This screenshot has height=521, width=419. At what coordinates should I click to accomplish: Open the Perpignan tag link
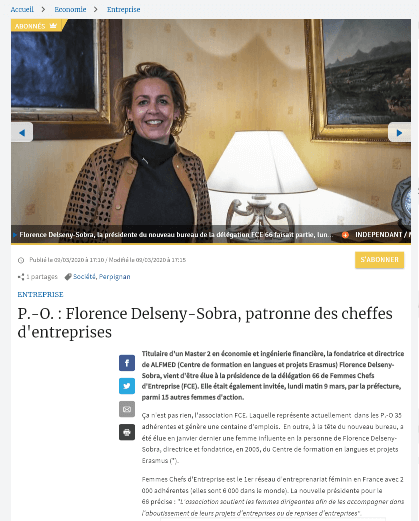[114, 277]
